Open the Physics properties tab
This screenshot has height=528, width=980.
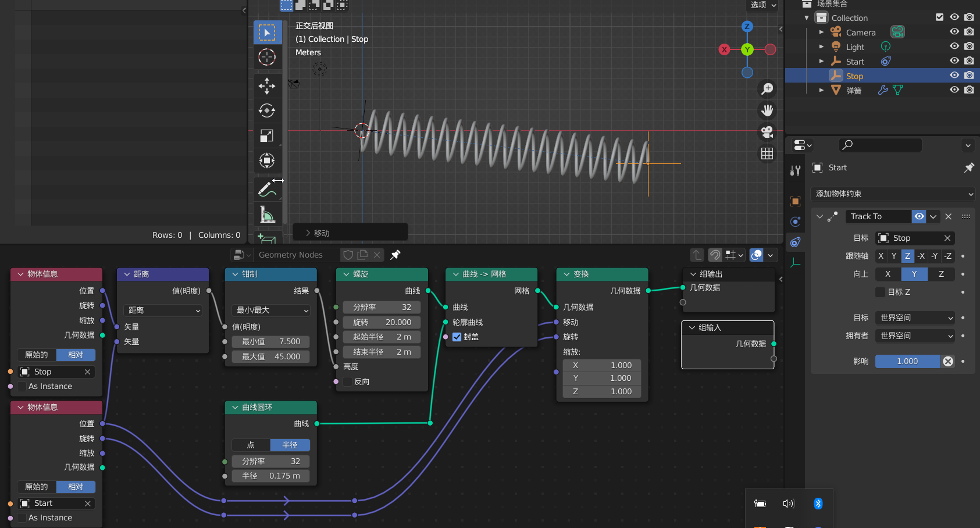(796, 222)
